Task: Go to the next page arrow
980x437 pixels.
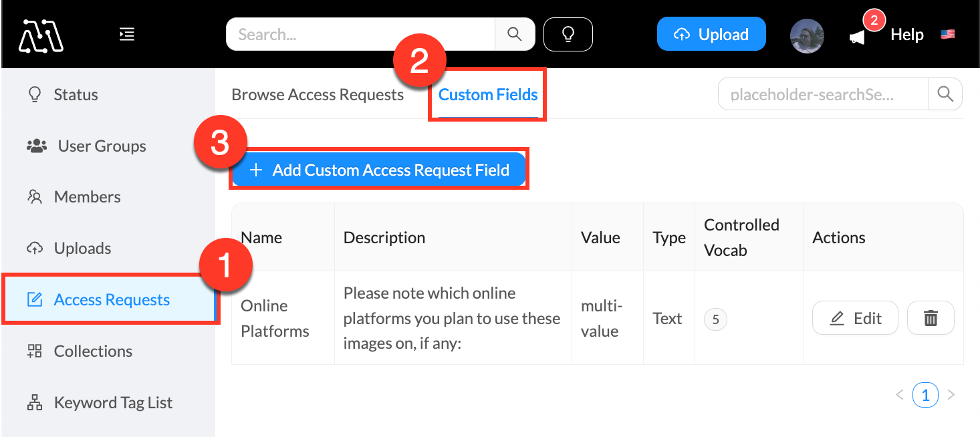Action: (951, 395)
